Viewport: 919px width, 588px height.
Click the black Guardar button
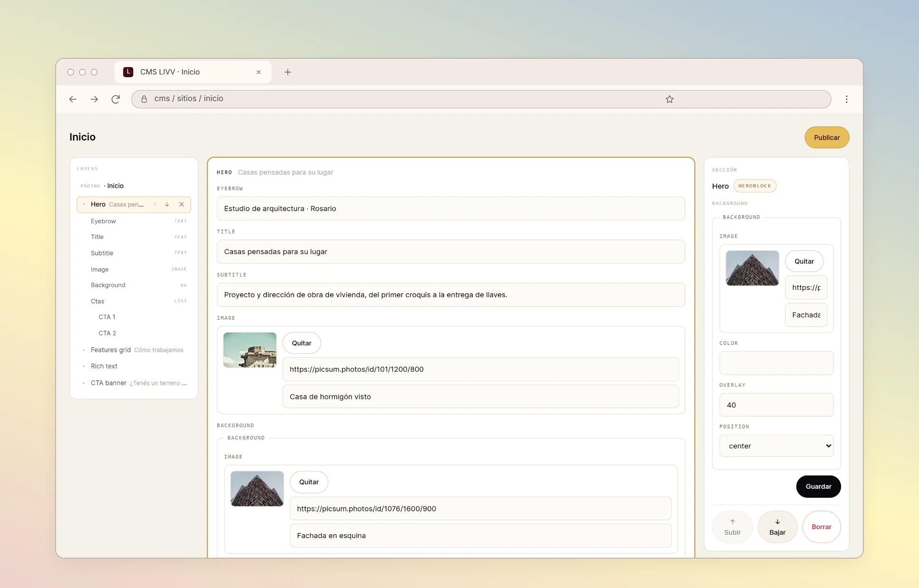pos(818,486)
